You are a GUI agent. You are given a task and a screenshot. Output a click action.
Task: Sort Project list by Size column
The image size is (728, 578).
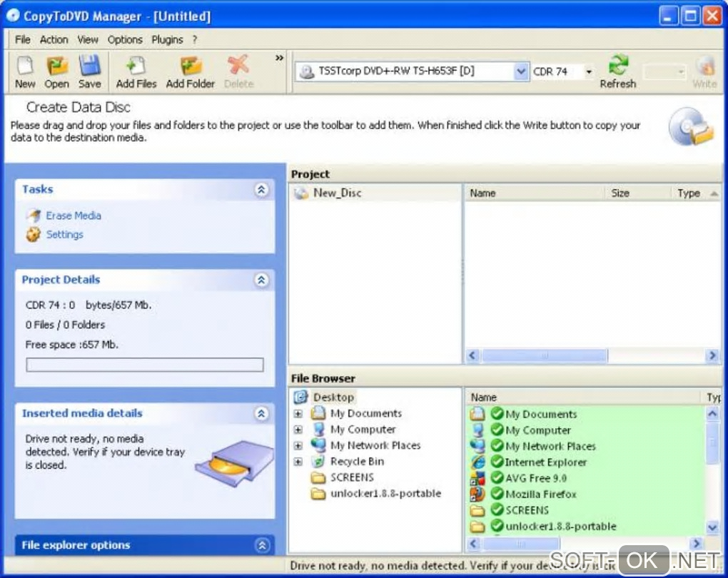tap(638, 193)
